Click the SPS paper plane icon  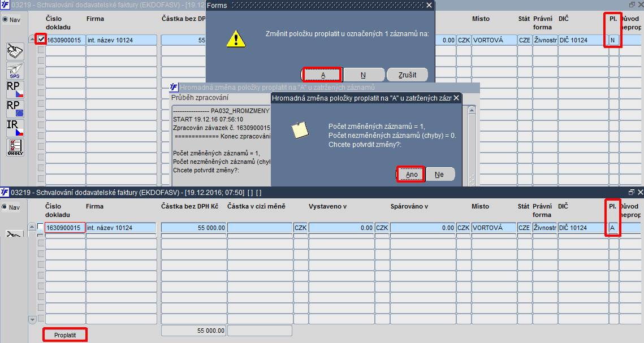click(15, 71)
